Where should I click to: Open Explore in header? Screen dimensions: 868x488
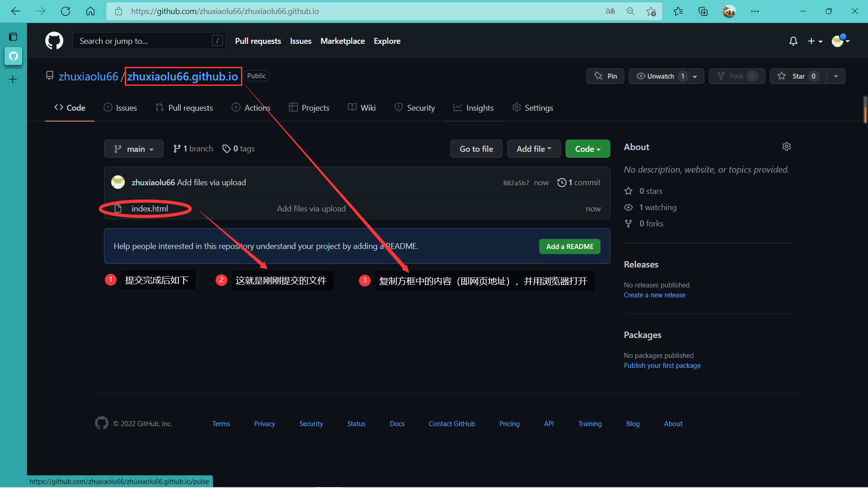[387, 41]
